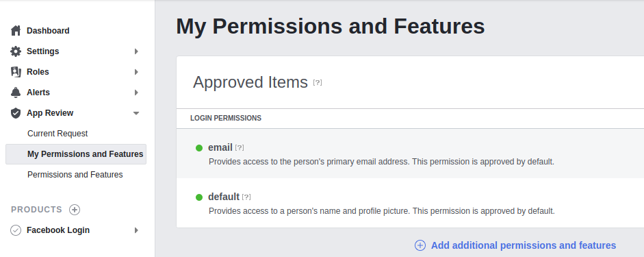
Task: Open the Current Request page
Action: 57,134
